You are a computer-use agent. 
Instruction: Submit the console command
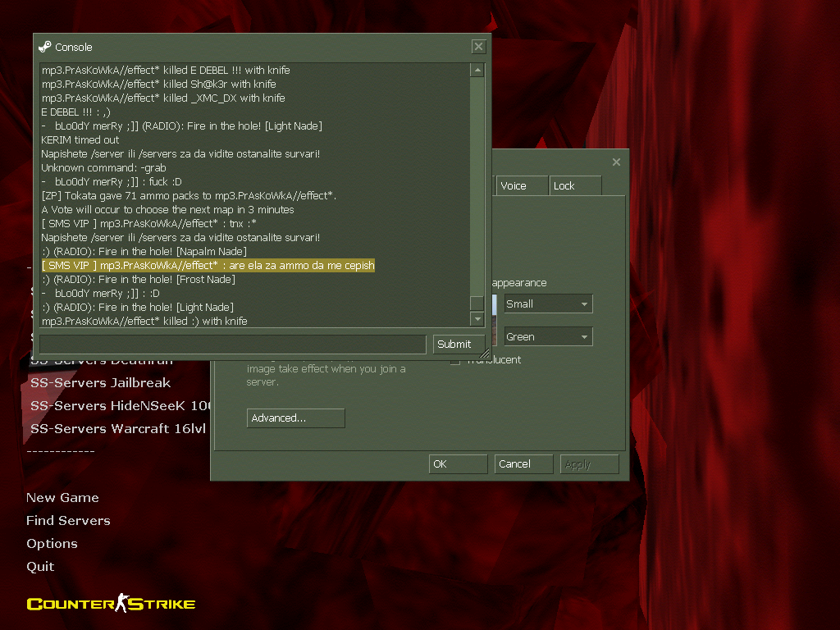[459, 344]
